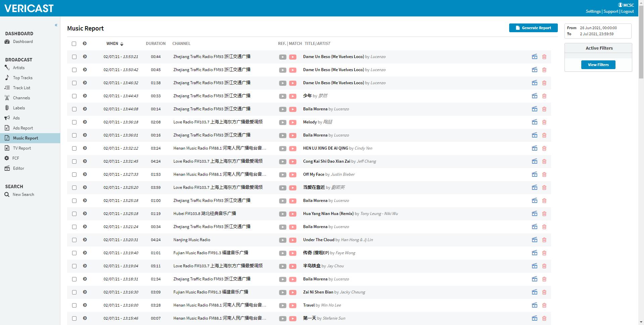Image resolution: width=644 pixels, height=325 pixels.
Task: Sort the table by WHEN column
Action: [x=115, y=44]
